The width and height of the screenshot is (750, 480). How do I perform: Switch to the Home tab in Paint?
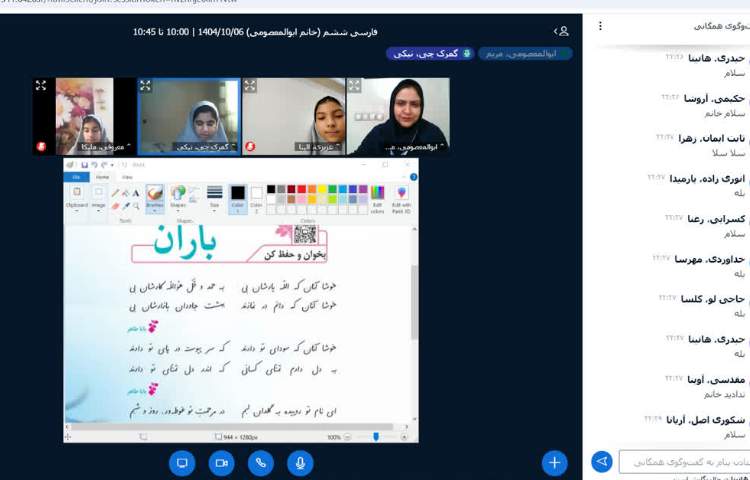[102, 177]
